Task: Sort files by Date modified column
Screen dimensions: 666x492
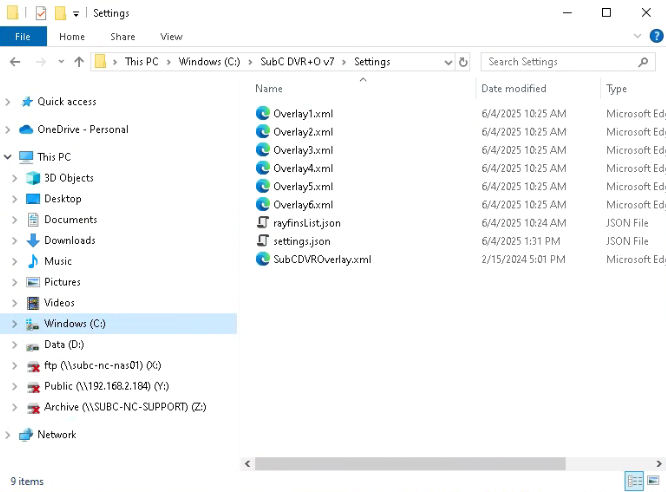Action: (x=514, y=89)
